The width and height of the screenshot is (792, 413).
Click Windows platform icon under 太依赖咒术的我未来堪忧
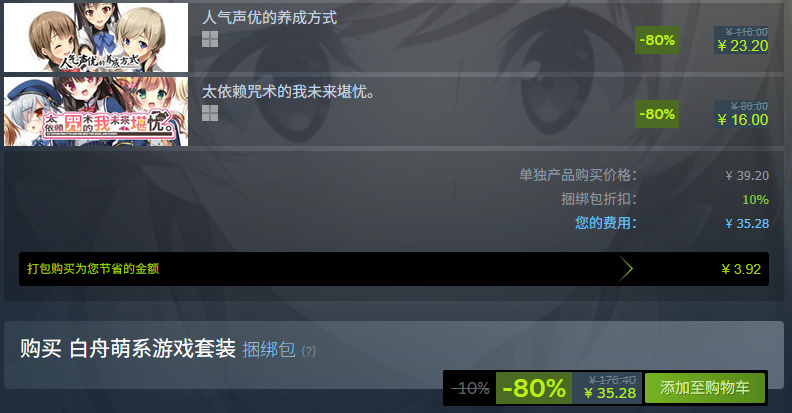click(210, 113)
